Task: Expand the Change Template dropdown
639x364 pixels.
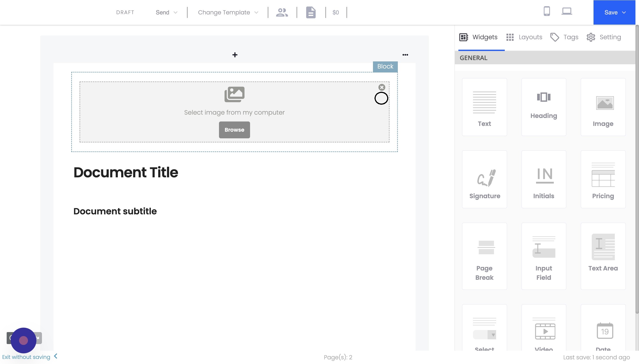Action: point(228,12)
